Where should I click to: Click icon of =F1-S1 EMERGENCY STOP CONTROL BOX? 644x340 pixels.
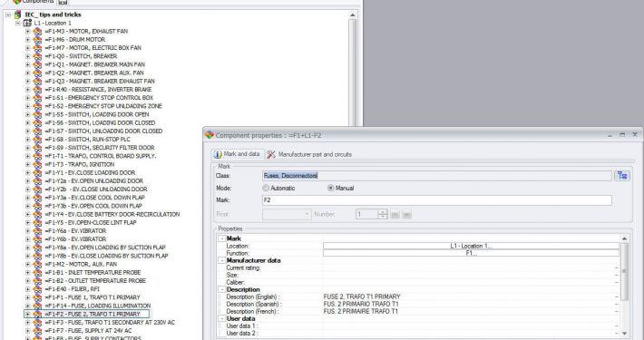click(x=37, y=98)
